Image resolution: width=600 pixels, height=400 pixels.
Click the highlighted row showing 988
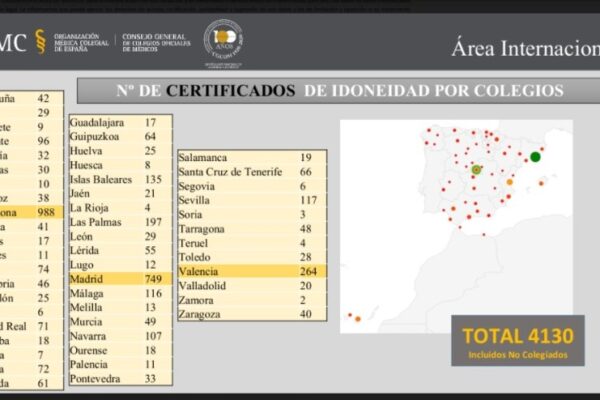(32, 212)
